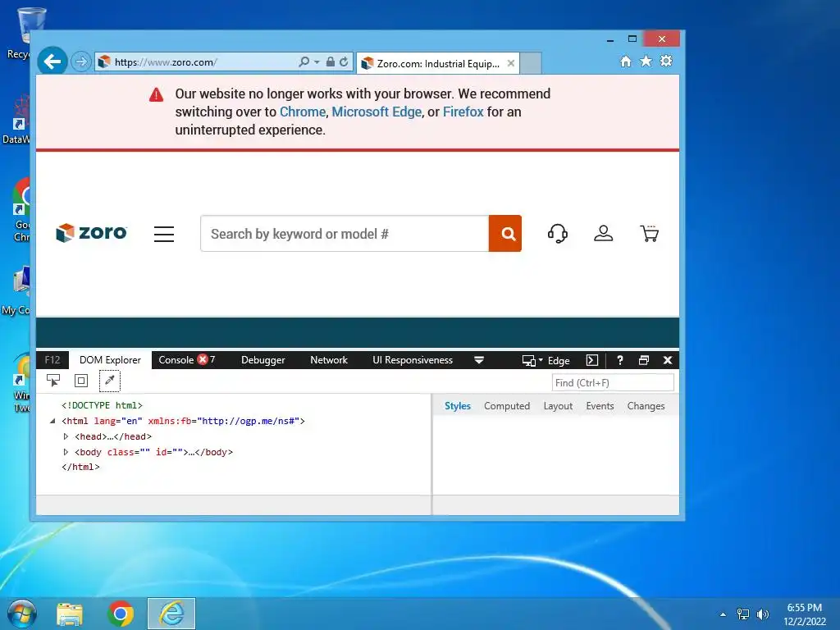Show hidden system tray icons arrow
The width and height of the screenshot is (840, 630).
click(x=724, y=614)
